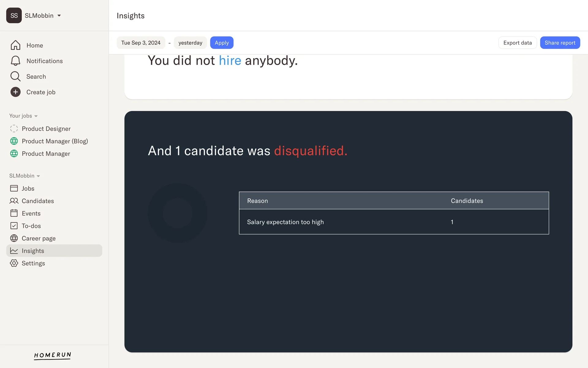Screen dimensions: 588x368
Task: Go to the Jobs menu item
Action: tap(28, 188)
